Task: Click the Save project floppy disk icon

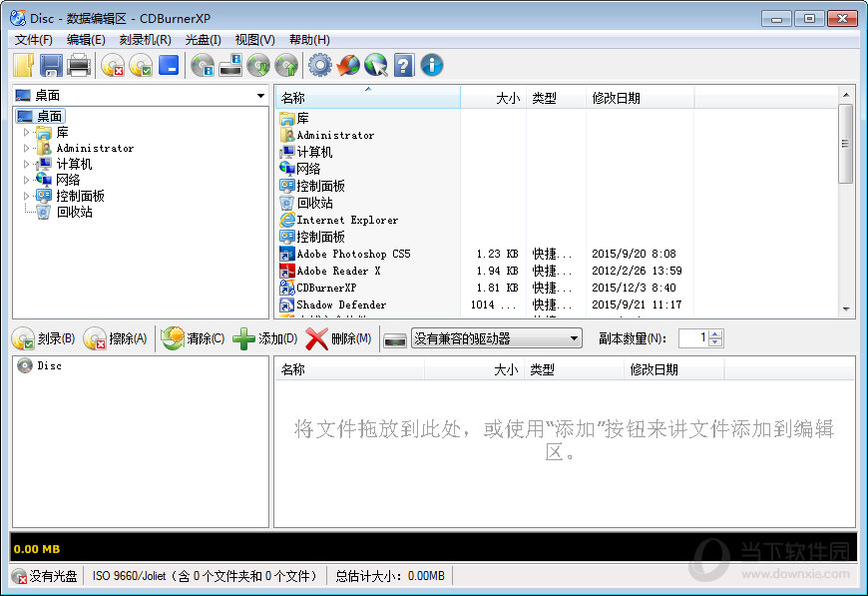Action: tap(51, 66)
